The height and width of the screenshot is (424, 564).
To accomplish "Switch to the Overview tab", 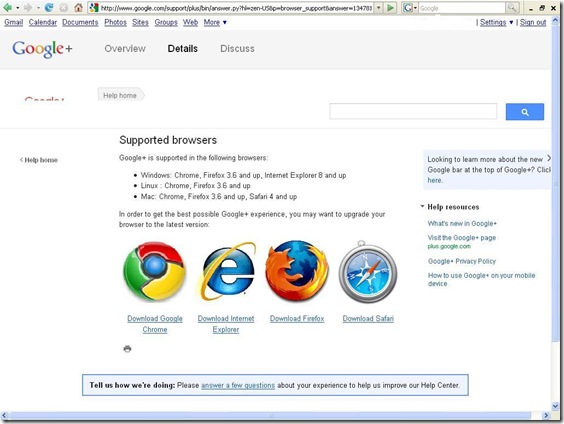I will click(x=125, y=49).
